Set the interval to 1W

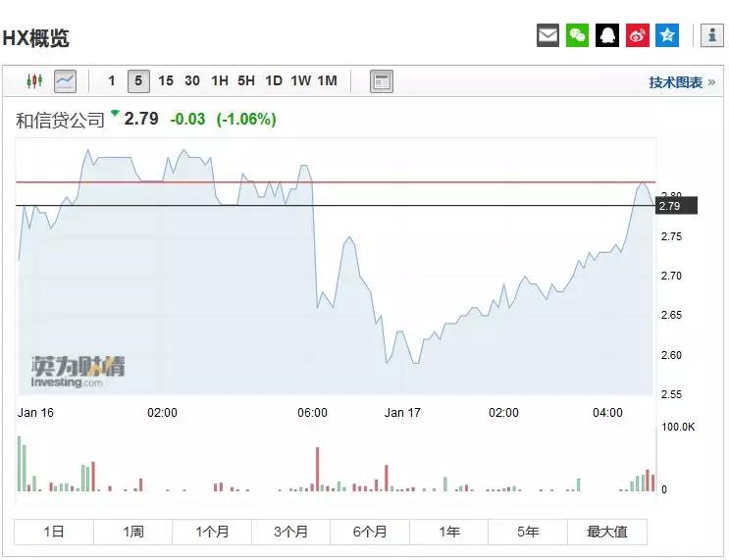[300, 81]
